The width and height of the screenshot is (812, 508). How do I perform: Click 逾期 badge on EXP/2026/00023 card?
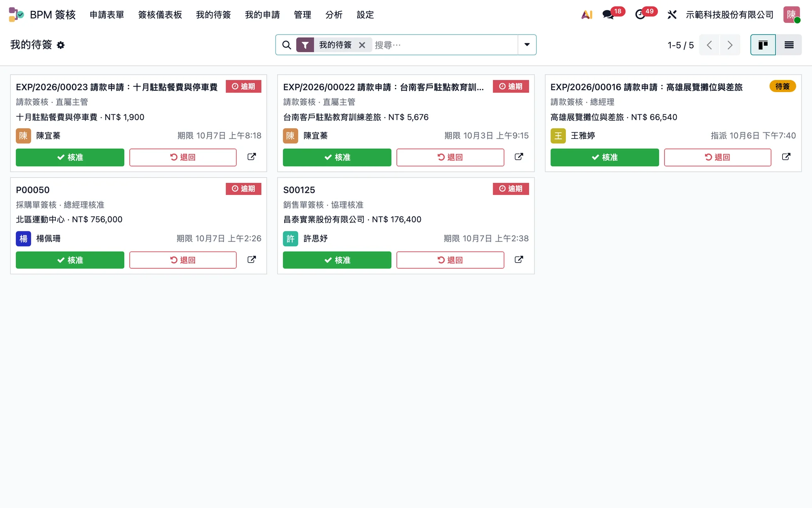(x=244, y=86)
